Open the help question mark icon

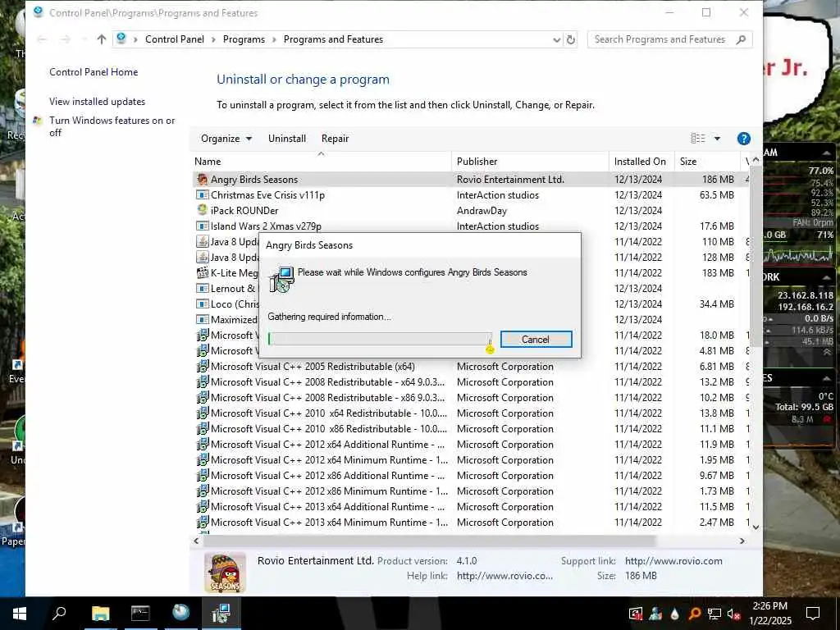[743, 139]
